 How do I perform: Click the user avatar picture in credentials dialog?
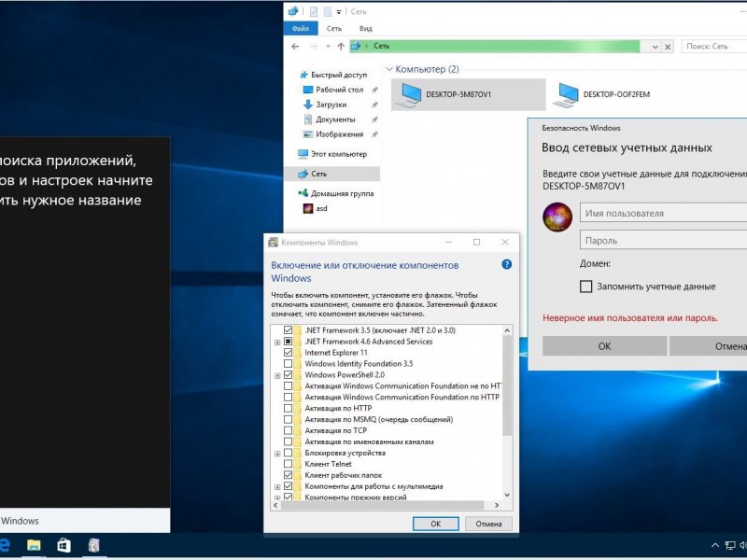click(x=557, y=217)
